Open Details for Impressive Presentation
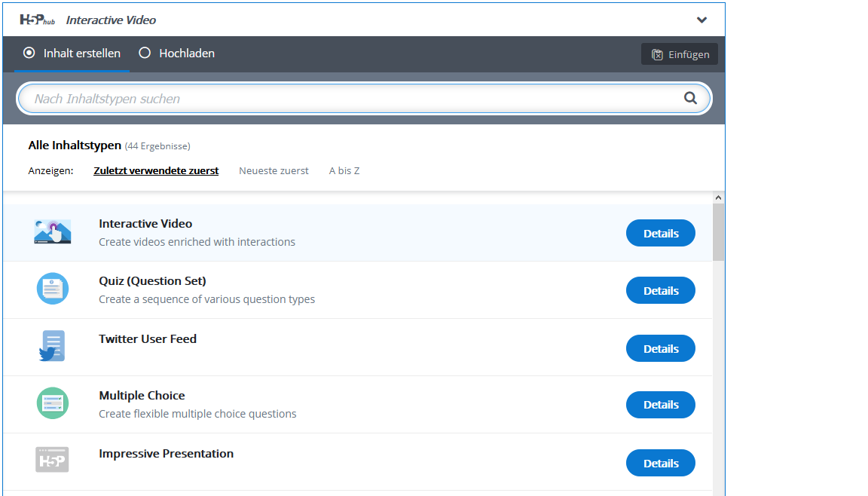 point(660,463)
